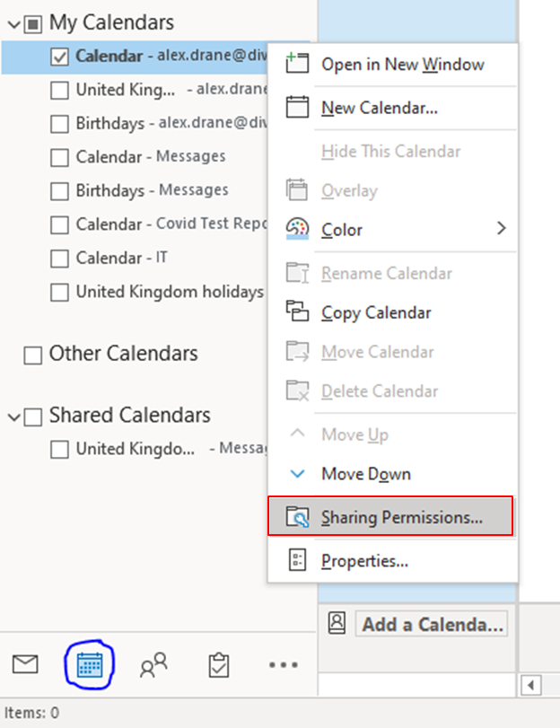Viewport: 560px width, 728px height.
Task: Open the Tasks clipboard icon
Action: tap(217, 665)
